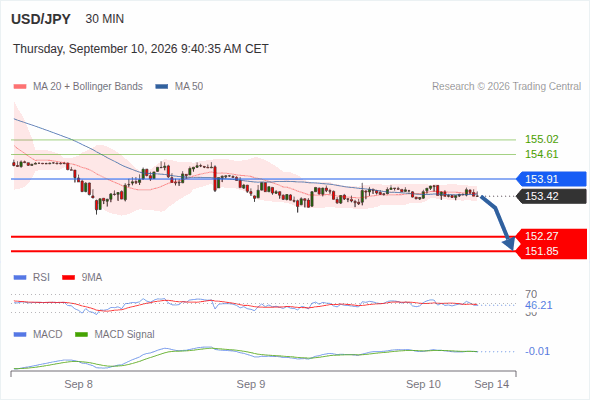Click the MACD value -0.01
The image size is (590, 400).
click(x=537, y=351)
